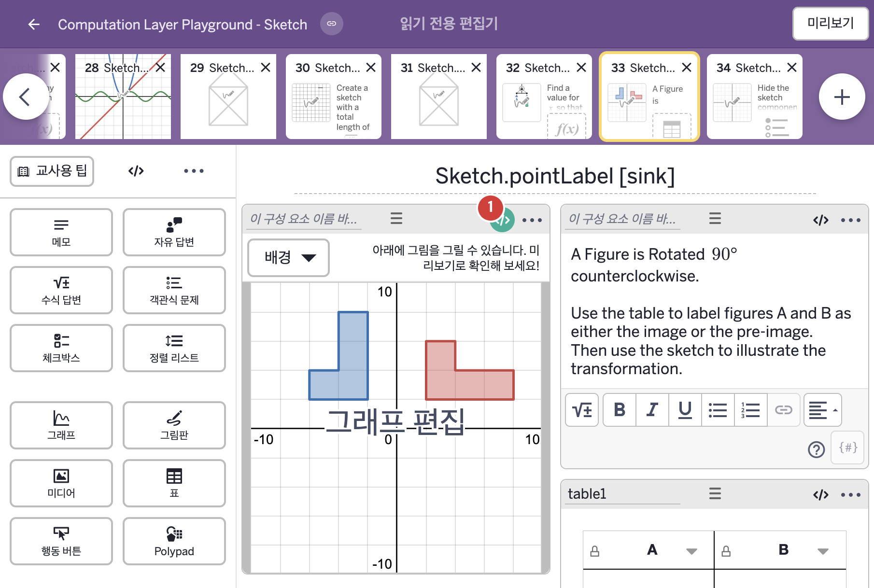Open the 교사용 팁 teacher tips

coord(52,171)
